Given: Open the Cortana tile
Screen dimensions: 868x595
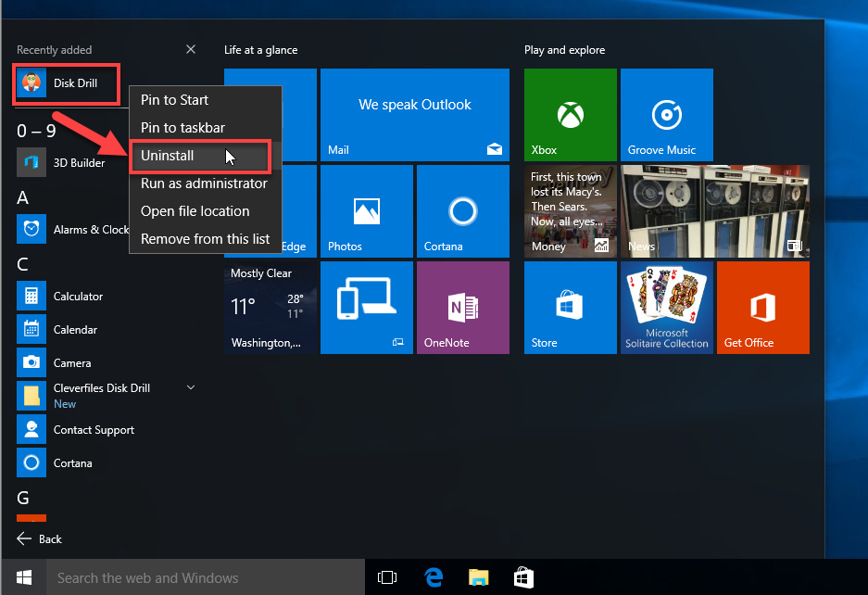Looking at the screenshot, I should point(462,211).
